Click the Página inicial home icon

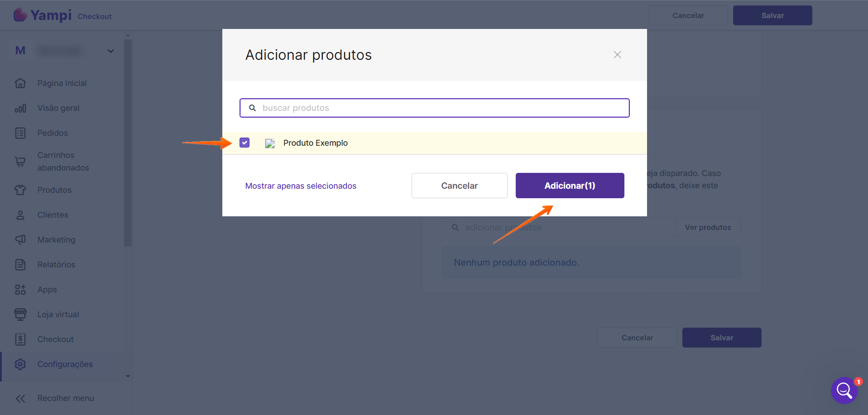click(20, 83)
